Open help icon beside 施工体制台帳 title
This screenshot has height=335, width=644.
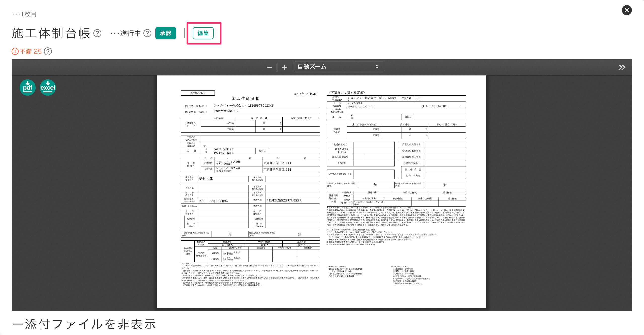click(97, 33)
